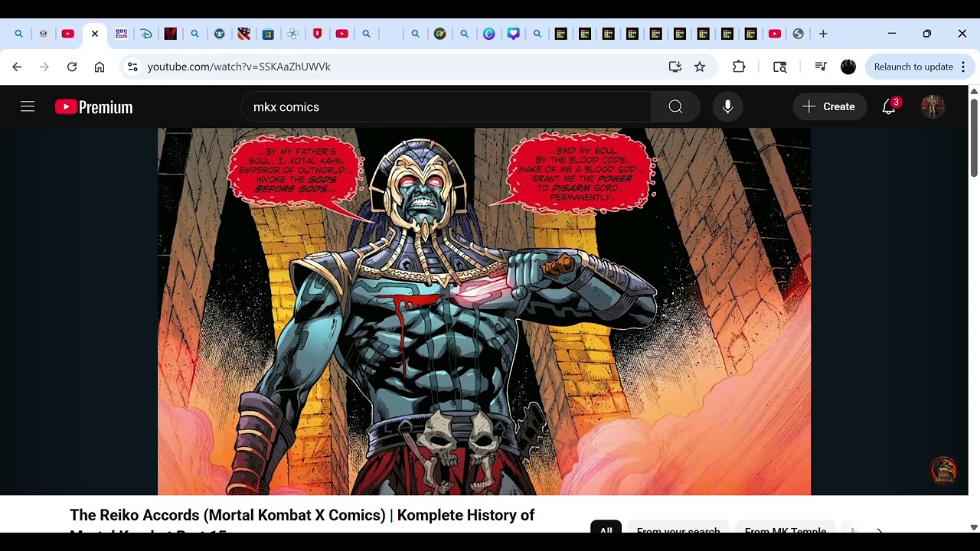The width and height of the screenshot is (980, 551).
Task: Open the YouTube account avatar menu
Action: 933,107
